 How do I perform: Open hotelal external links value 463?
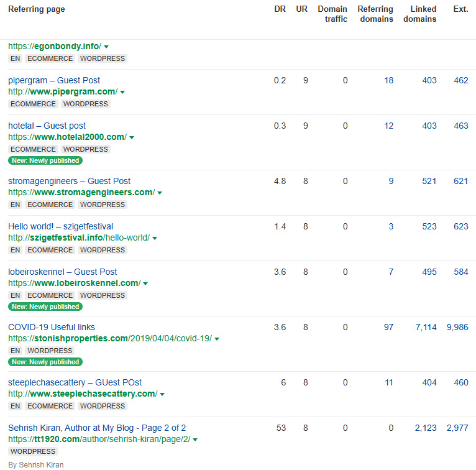coord(461,126)
